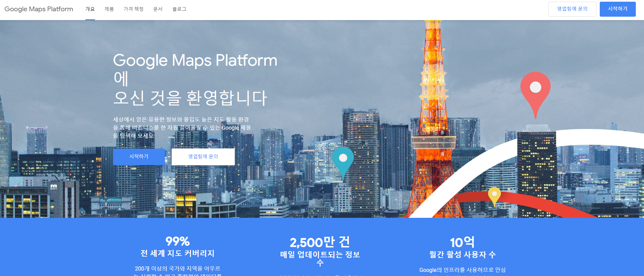Click the hero description starting 세상에서 얻은
Screen dimensions: 644x276
[182, 128]
